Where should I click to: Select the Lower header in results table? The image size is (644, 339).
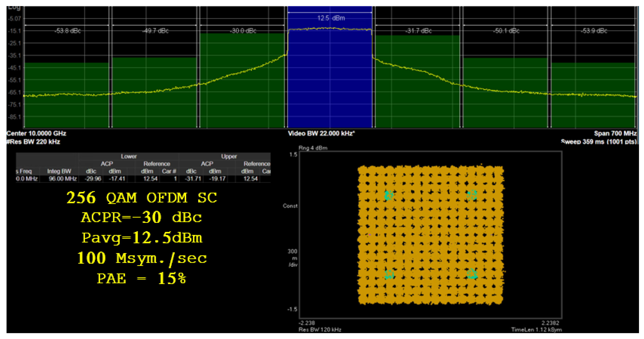pyautogui.click(x=129, y=156)
